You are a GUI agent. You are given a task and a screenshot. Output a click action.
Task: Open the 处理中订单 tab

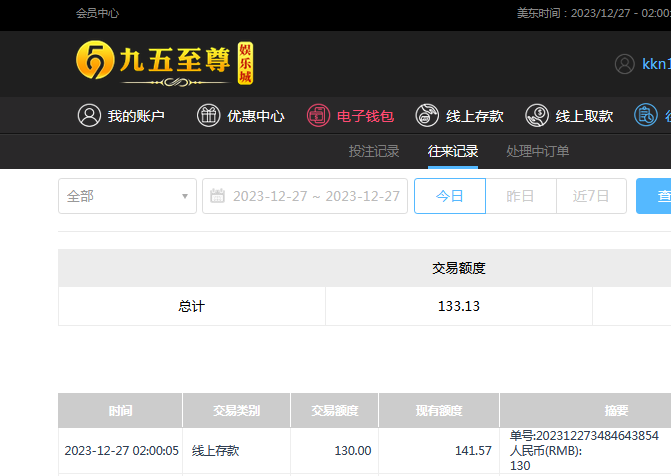pyautogui.click(x=538, y=152)
